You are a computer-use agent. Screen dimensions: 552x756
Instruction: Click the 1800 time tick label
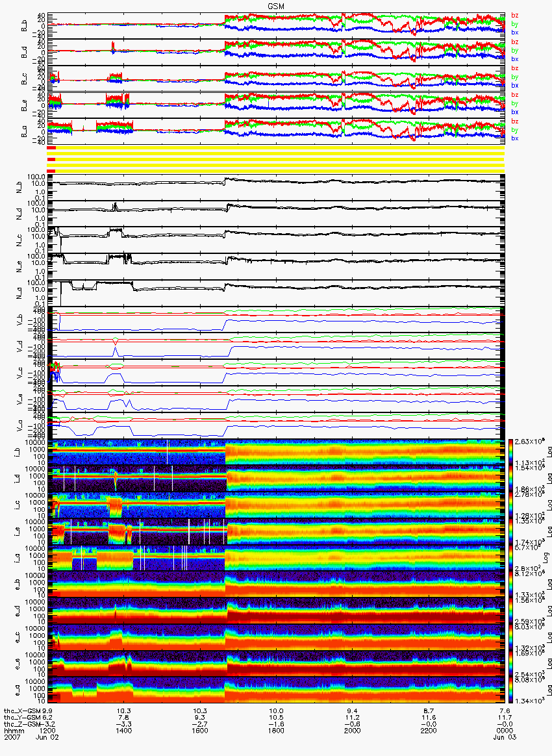pyautogui.click(x=276, y=731)
